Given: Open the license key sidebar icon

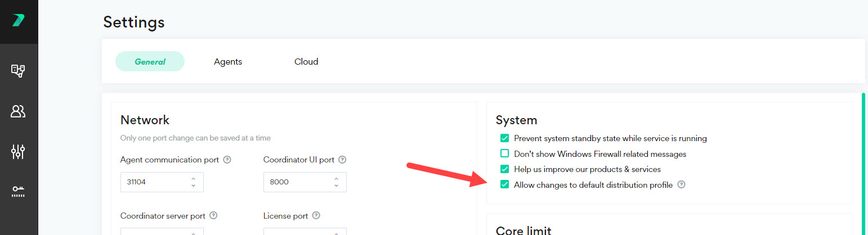Looking at the screenshot, I should pos(18,192).
